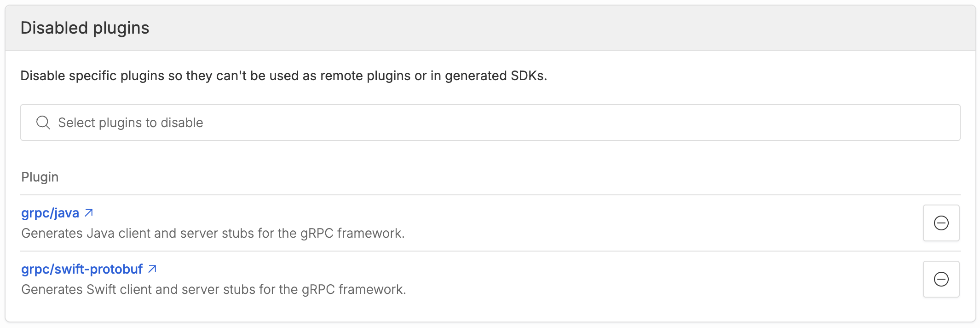Remove grpc/swift-protobuf from disabled plugins
Image resolution: width=980 pixels, height=328 pixels.
[941, 279]
